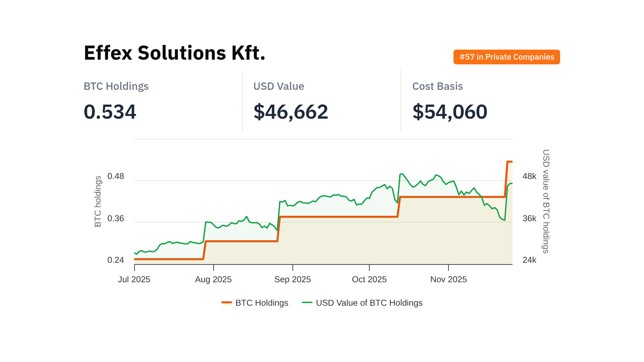This screenshot has height=362, width=644.
Task: Click the BTC holdings vertical axis title
Action: pos(98,201)
